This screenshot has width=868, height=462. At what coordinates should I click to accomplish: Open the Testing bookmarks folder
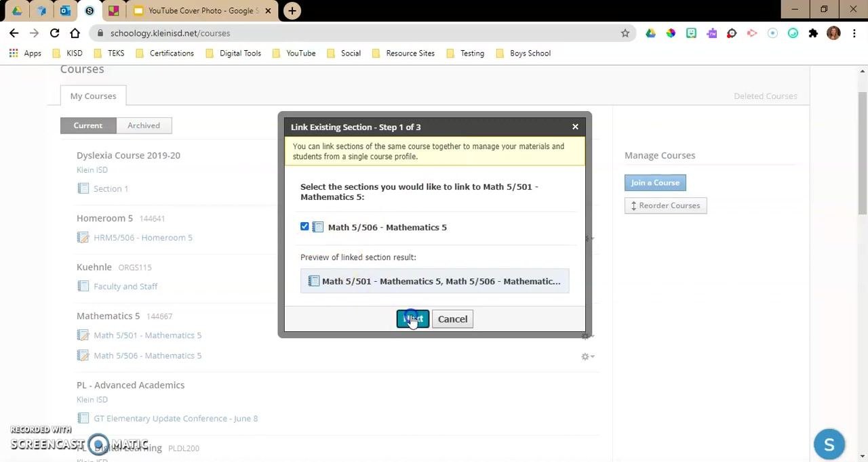point(465,53)
